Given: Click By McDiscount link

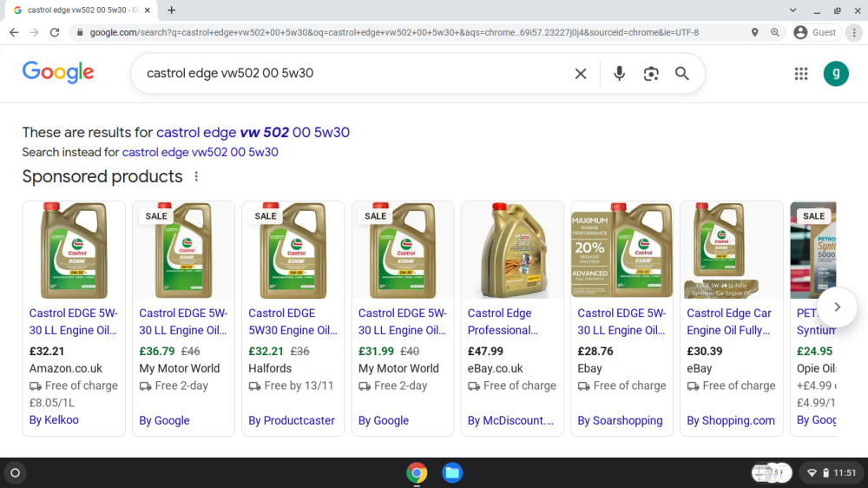Looking at the screenshot, I should click(510, 420).
